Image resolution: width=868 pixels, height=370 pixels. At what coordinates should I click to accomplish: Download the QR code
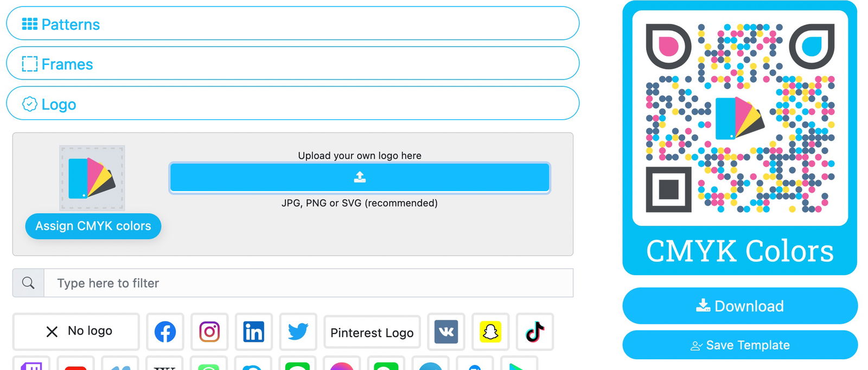pos(740,306)
